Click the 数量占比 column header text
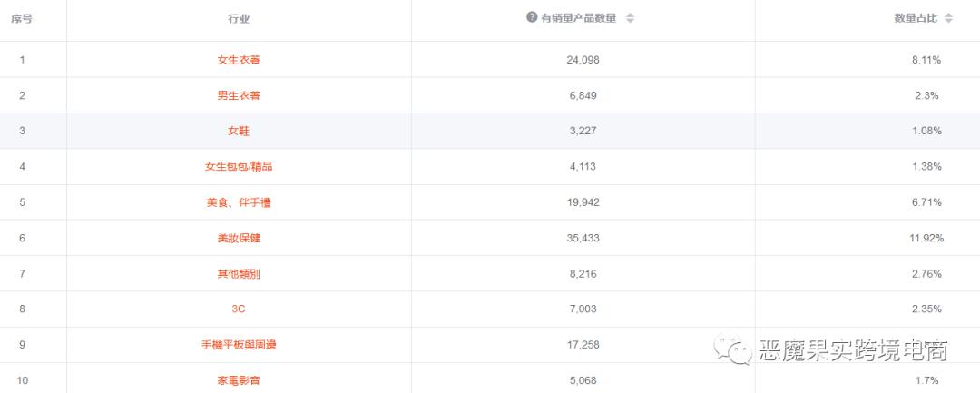The width and height of the screenshot is (980, 393). tap(916, 18)
